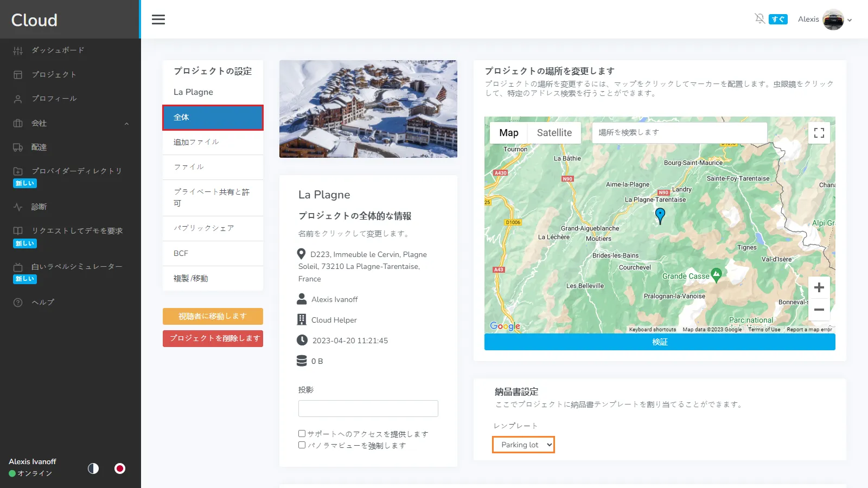Toggle the dark/light contrast mode icon
This screenshot has width=868, height=488.
point(93,468)
